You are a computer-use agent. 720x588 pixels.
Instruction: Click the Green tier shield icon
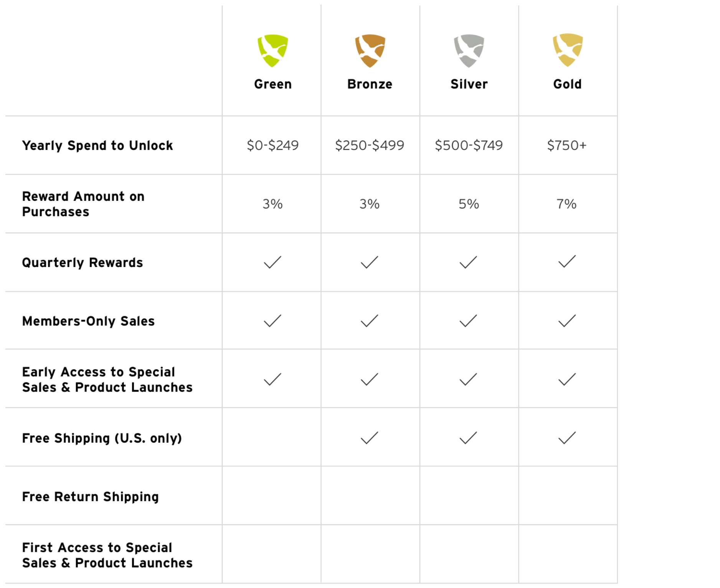(272, 51)
